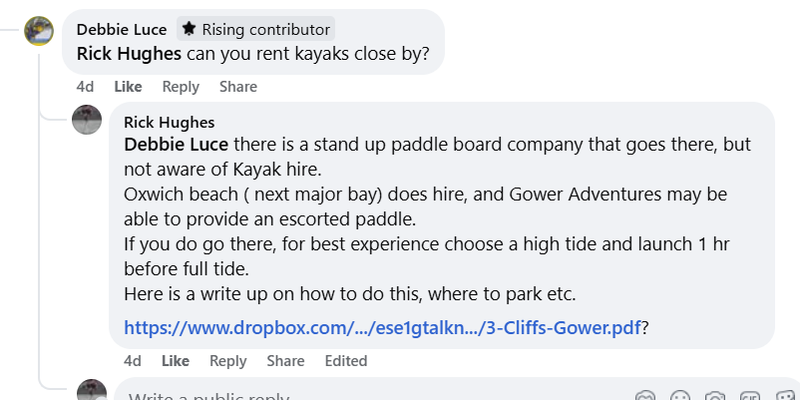Share Rick Hughes' reply
This screenshot has width=800, height=400.
point(286,361)
